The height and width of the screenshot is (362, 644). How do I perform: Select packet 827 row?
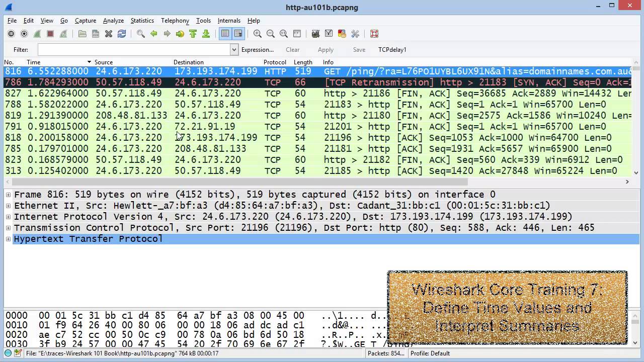coord(318,94)
